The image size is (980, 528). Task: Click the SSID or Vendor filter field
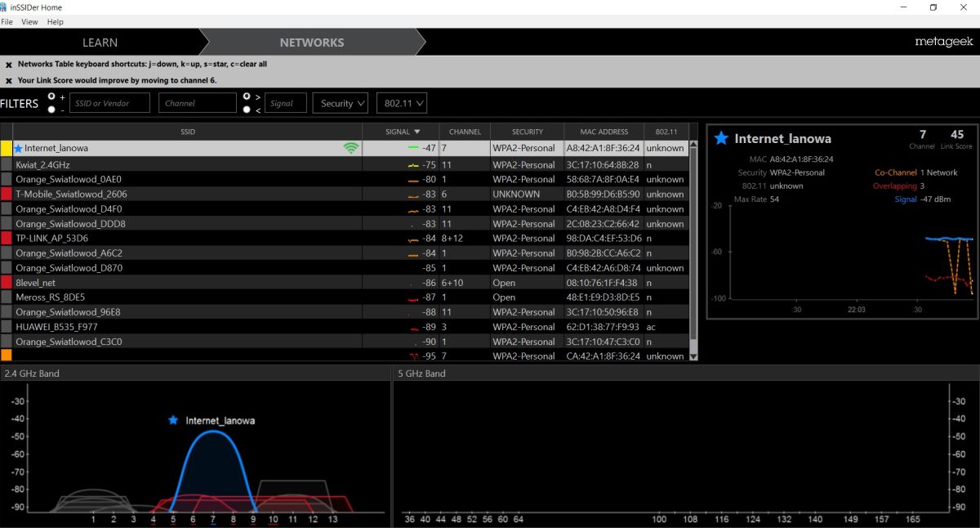point(110,103)
